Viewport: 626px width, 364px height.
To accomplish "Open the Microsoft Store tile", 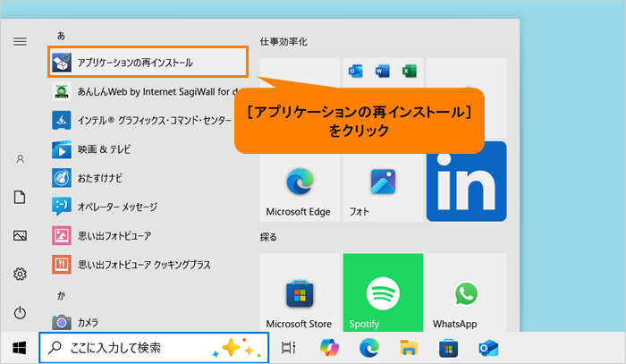I will pos(300,292).
